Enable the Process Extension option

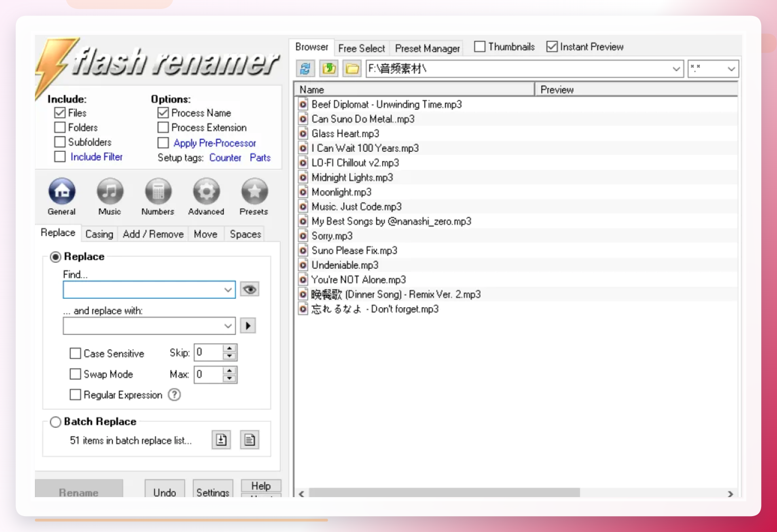(x=163, y=127)
